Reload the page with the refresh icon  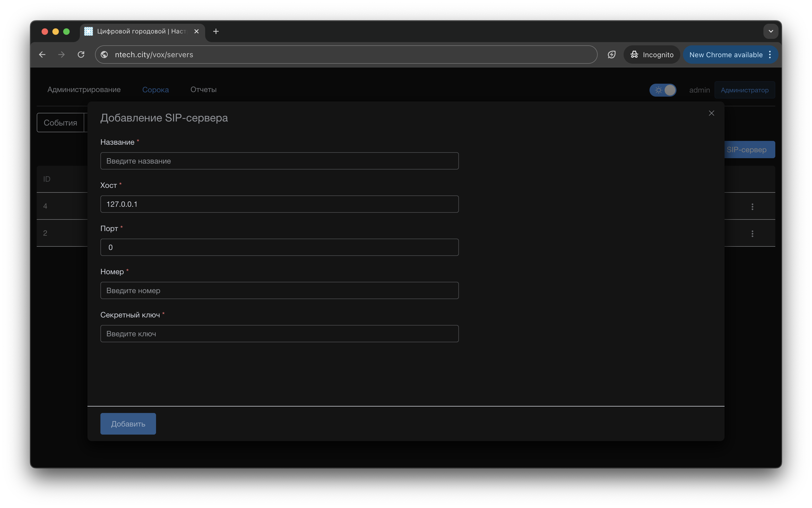pyautogui.click(x=81, y=55)
